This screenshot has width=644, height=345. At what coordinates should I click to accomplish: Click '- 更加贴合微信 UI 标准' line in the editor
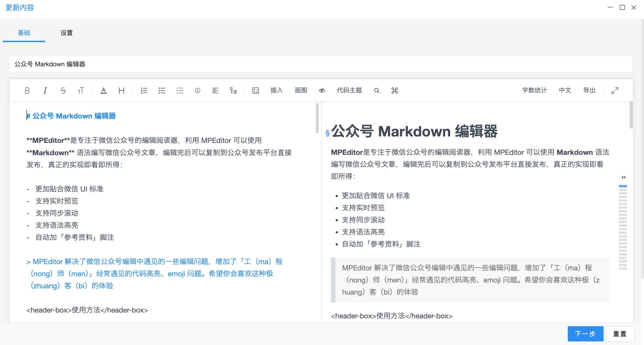pos(65,189)
